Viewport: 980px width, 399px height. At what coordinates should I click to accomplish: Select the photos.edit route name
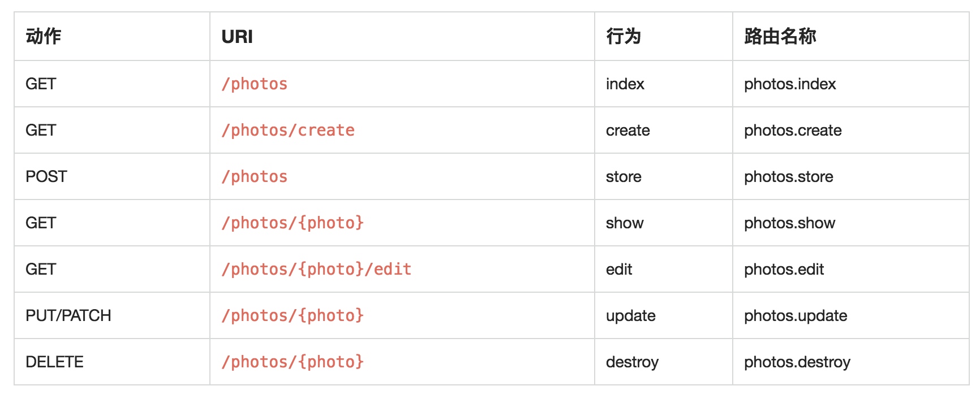tap(784, 270)
